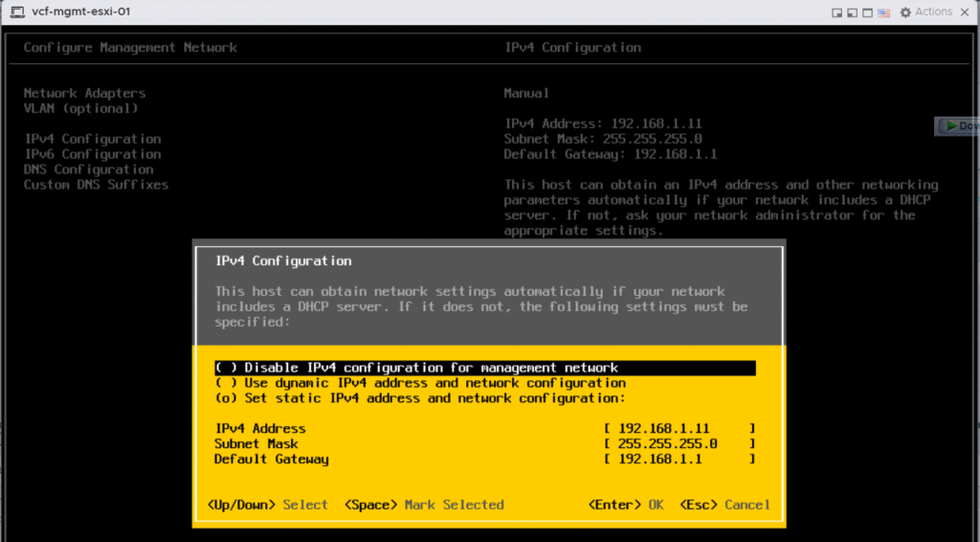Click the gear icon beside Actions
The height and width of the screenshot is (542, 980).
click(905, 12)
